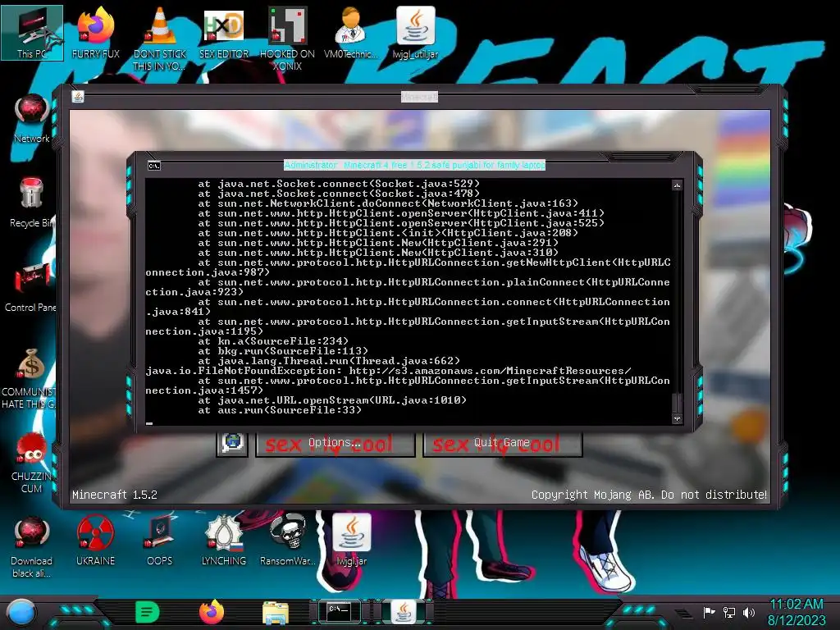Open the money bag COMMUNIST shortcut
The image size is (840, 630).
[30, 377]
